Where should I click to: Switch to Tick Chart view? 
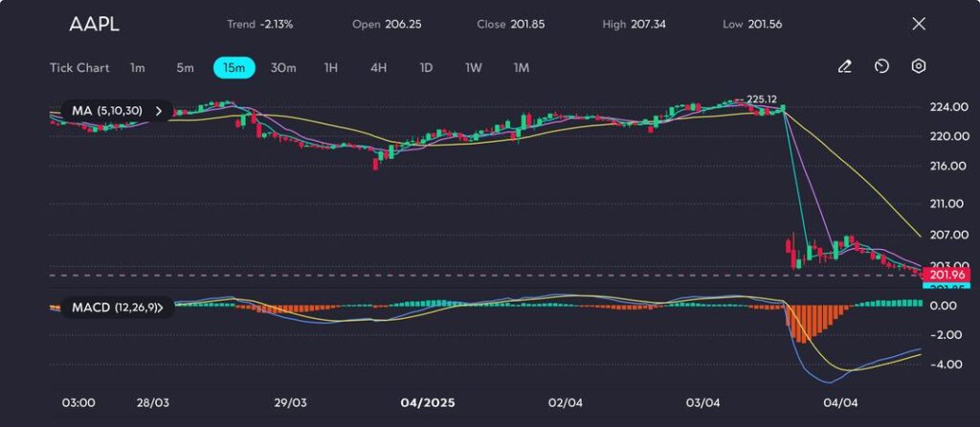click(79, 68)
